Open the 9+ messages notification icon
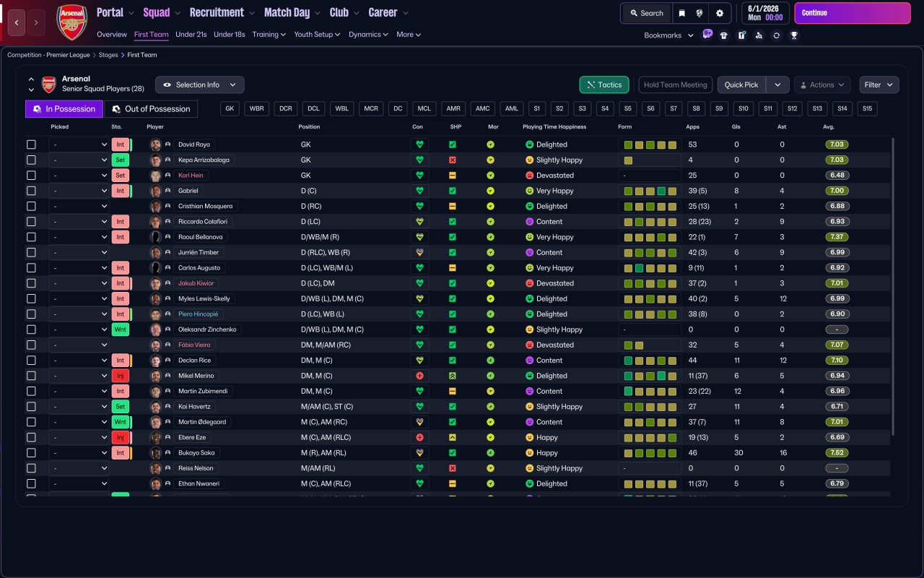Screen dimensions: 924x578 click(x=707, y=34)
